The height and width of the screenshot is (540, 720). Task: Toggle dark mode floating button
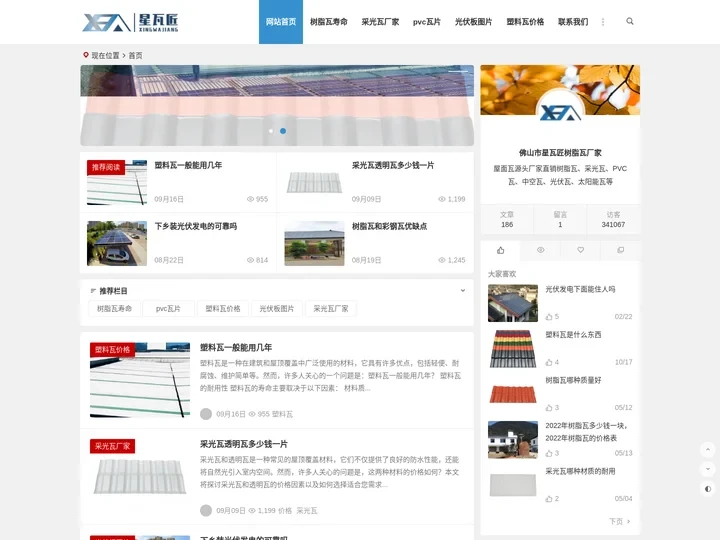point(708,489)
